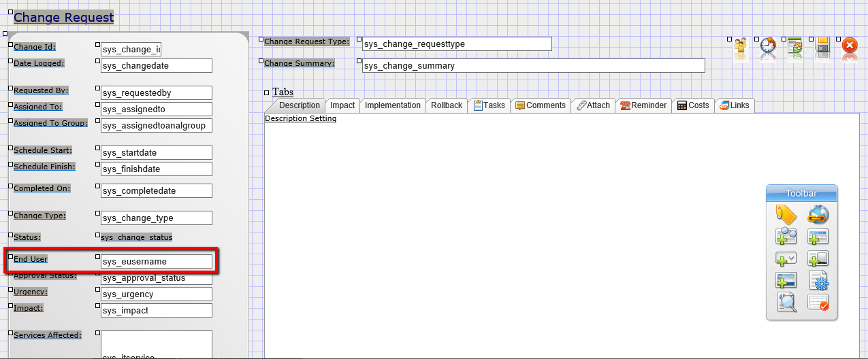Select the Requested By label
Viewport: 868px width, 359px height.
[41, 90]
